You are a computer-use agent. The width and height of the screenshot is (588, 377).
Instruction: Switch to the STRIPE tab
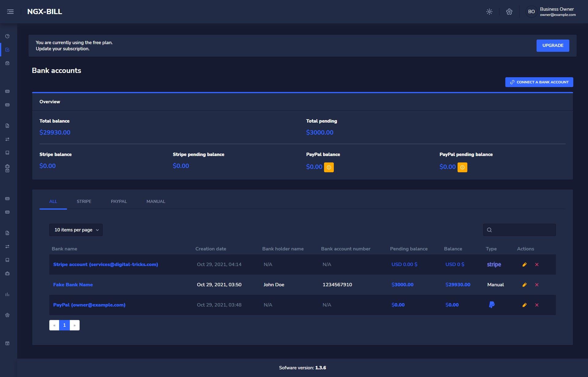pos(84,201)
